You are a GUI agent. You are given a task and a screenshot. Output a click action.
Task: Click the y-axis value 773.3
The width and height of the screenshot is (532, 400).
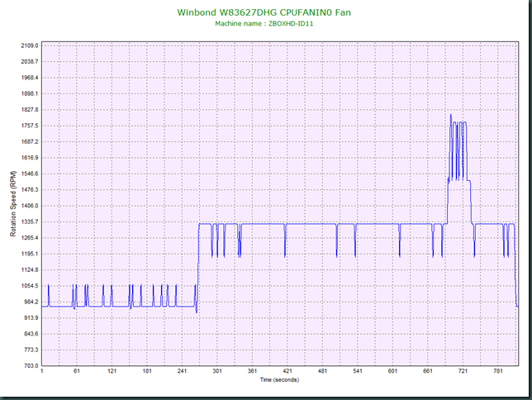tap(31, 350)
